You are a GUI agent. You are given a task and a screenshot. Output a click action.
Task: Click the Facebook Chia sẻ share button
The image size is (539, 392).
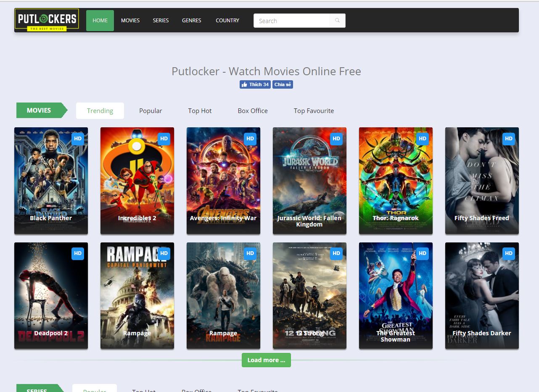point(283,84)
